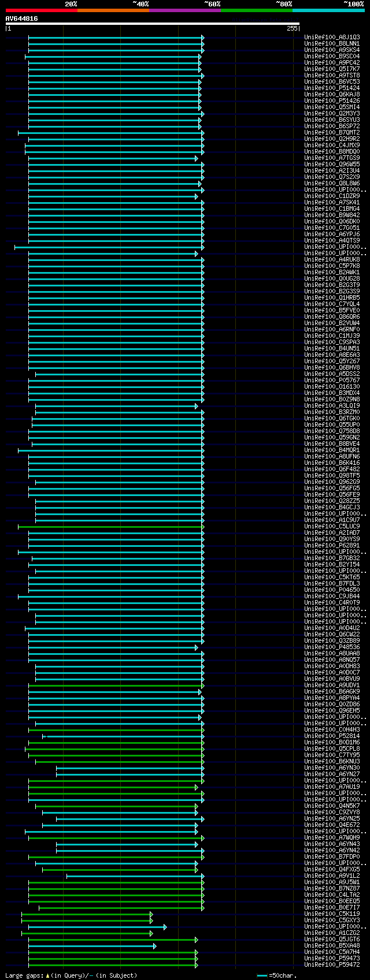Select hit label UniRef100_Q96W55
Screen dimensions: 370x980
click(332, 165)
